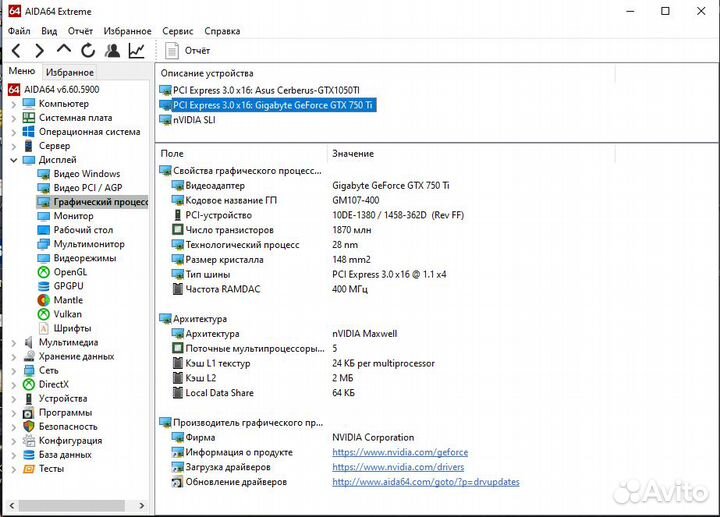This screenshot has width=720, height=517.
Task: Expand the Мультимедиа node chevron
Action: click(x=14, y=343)
